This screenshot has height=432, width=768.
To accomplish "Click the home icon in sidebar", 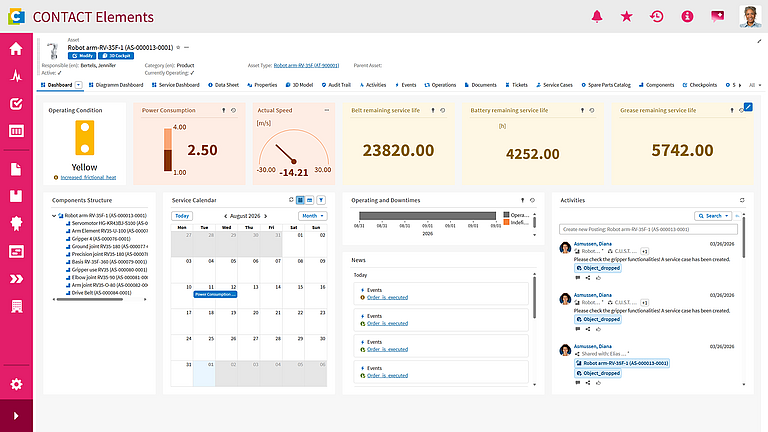I will [16, 48].
